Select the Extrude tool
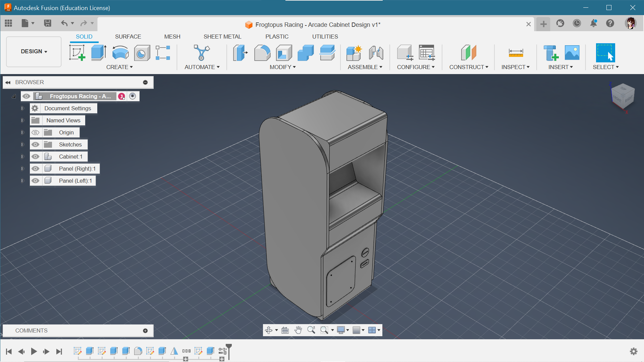644x362 pixels. point(99,53)
